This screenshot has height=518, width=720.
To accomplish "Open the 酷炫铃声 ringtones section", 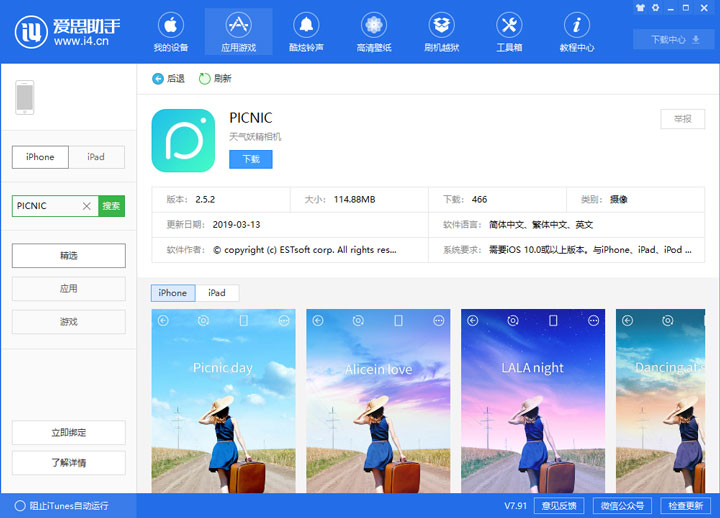I will (x=306, y=32).
